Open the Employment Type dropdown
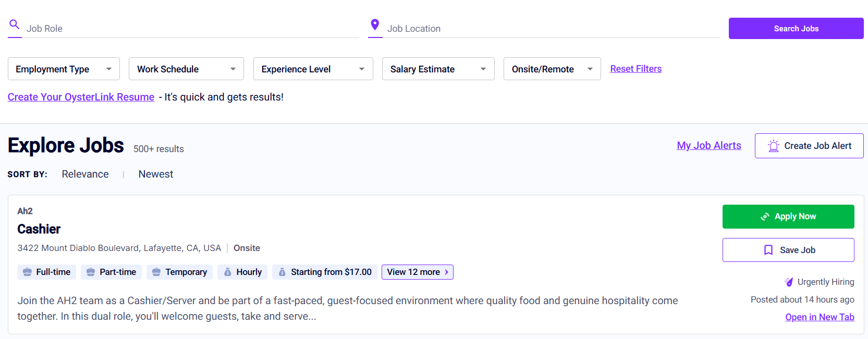Screen dimensions: 868x339 [x=64, y=69]
